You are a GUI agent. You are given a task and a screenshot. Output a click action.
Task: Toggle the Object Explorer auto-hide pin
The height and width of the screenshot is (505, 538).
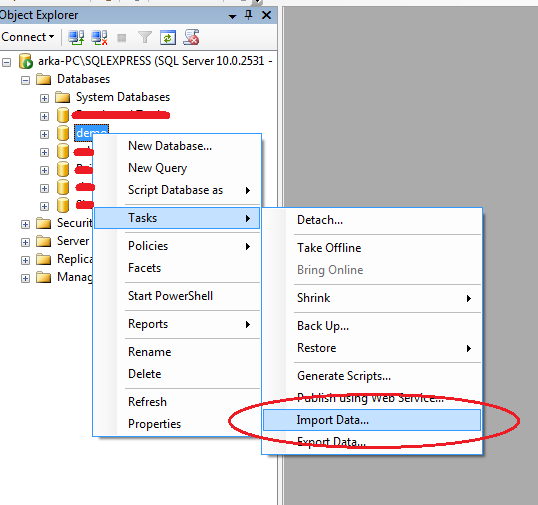click(x=249, y=15)
